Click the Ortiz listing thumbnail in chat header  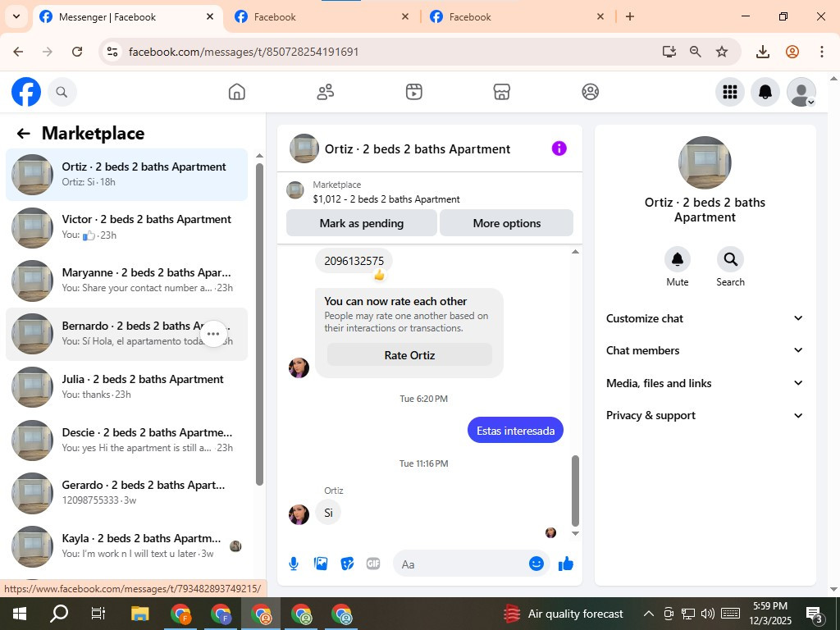(x=304, y=148)
